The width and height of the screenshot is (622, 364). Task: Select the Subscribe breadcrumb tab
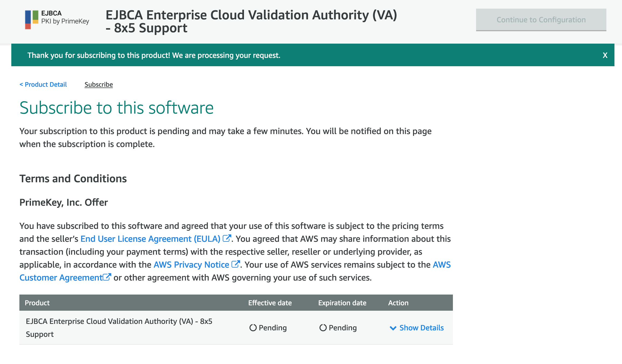99,85
